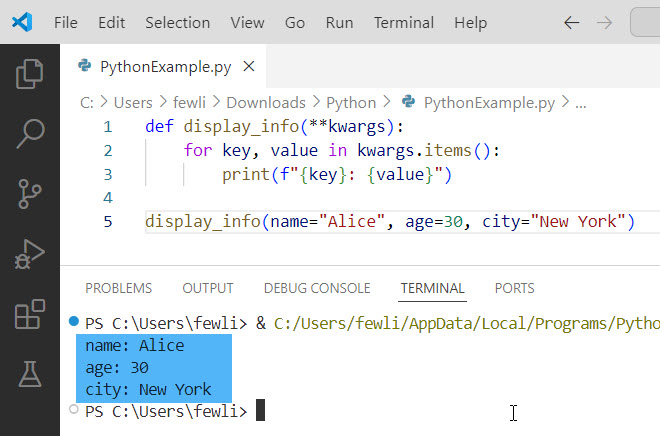Open the Go menu
Image resolution: width=660 pixels, height=436 pixels.
pyautogui.click(x=295, y=23)
